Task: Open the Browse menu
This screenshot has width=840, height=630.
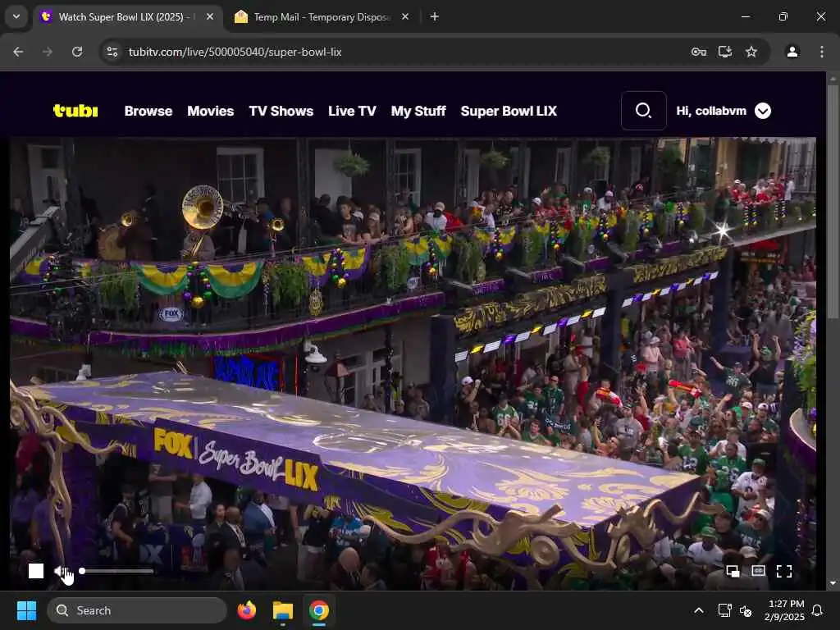Action: click(148, 111)
